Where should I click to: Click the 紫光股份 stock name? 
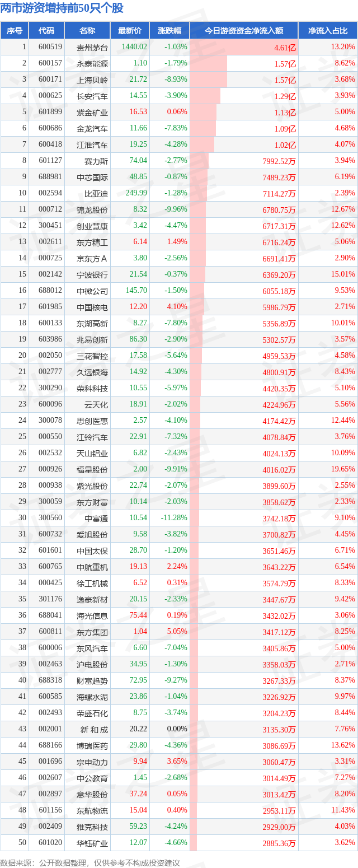tap(92, 486)
